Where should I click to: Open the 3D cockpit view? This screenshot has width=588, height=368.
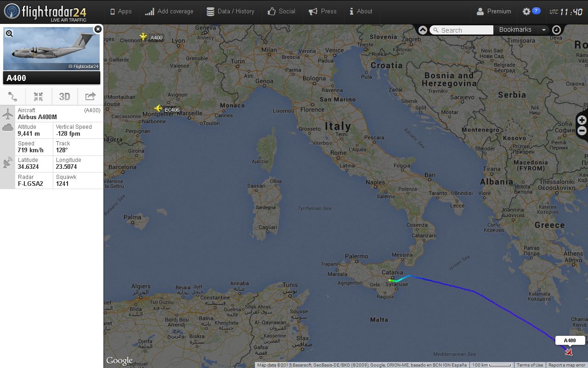65,97
